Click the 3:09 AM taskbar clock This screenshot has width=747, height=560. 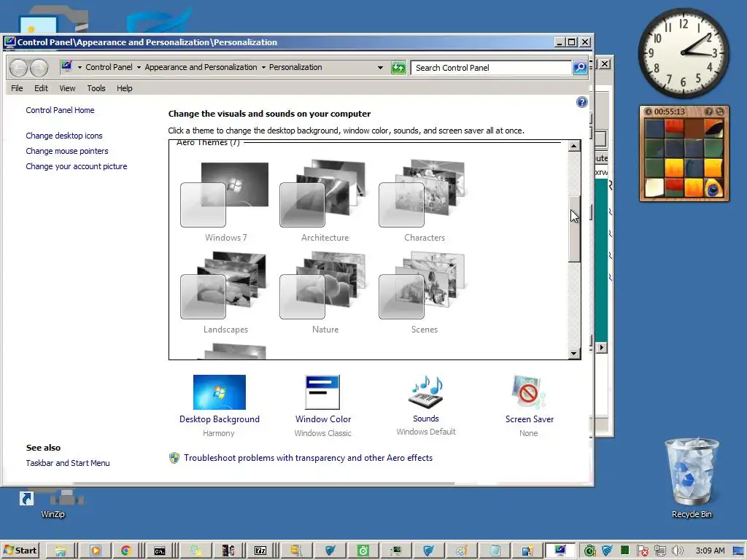[x=710, y=551]
